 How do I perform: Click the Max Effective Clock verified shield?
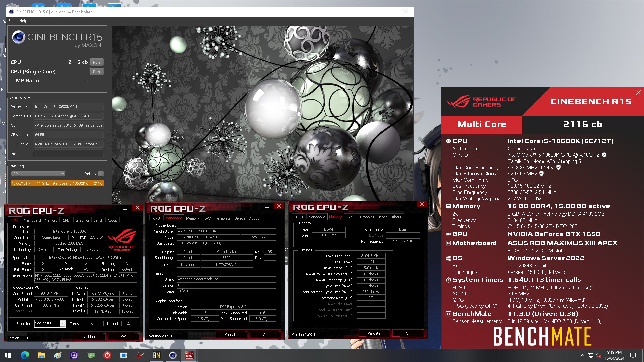click(541, 174)
